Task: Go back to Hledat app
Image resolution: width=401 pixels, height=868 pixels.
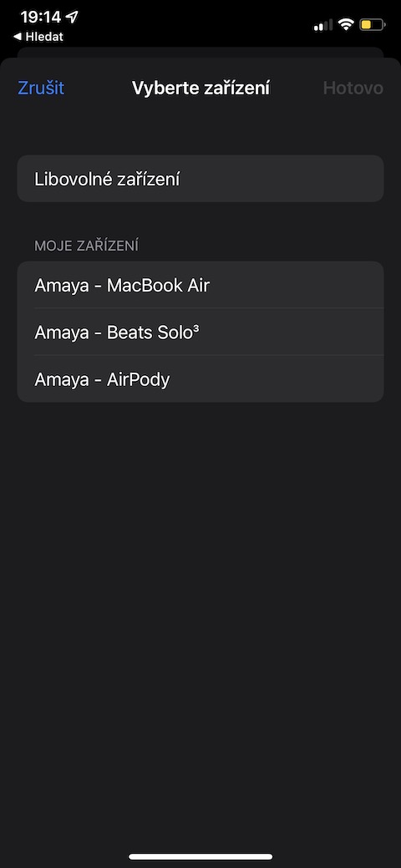Action: (38, 37)
